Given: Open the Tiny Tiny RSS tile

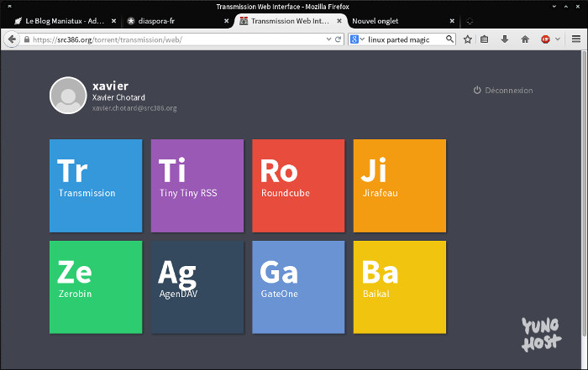Looking at the screenshot, I should [x=197, y=185].
